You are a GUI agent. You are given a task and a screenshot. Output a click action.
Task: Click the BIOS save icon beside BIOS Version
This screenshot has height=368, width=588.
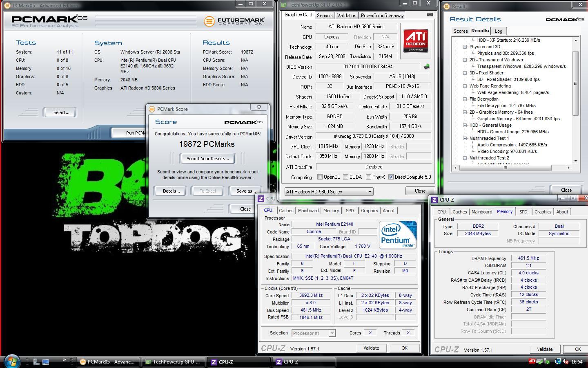point(427,67)
